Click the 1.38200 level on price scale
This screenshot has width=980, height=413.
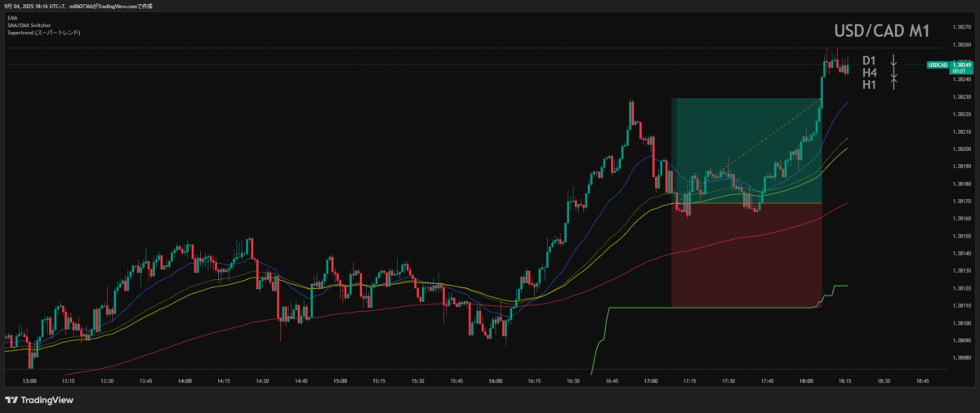click(963, 149)
